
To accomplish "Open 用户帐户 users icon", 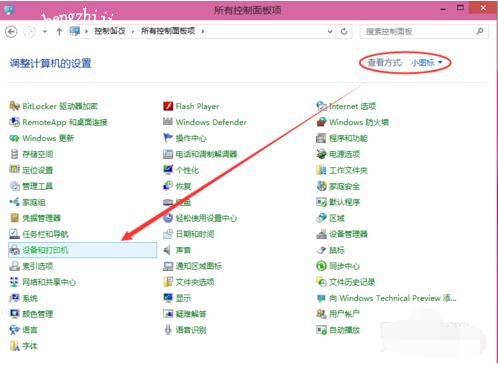I will (x=321, y=314).
